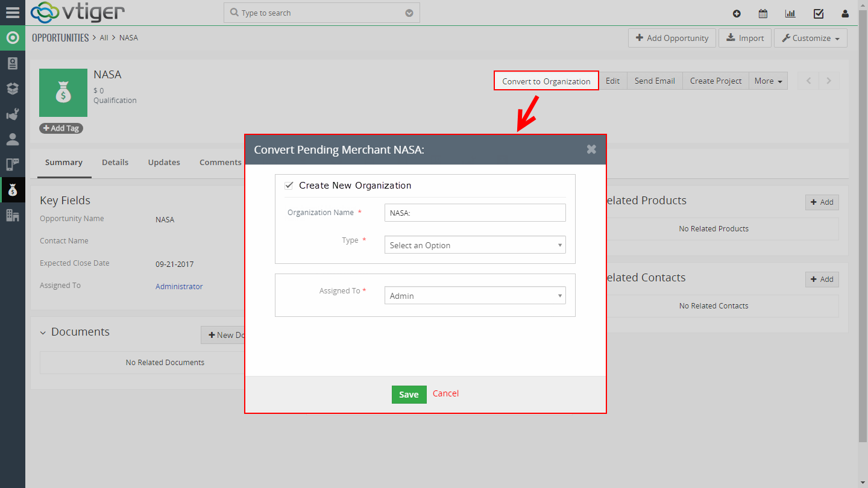
Task: Toggle Create New Organization checkbox
Action: click(289, 186)
